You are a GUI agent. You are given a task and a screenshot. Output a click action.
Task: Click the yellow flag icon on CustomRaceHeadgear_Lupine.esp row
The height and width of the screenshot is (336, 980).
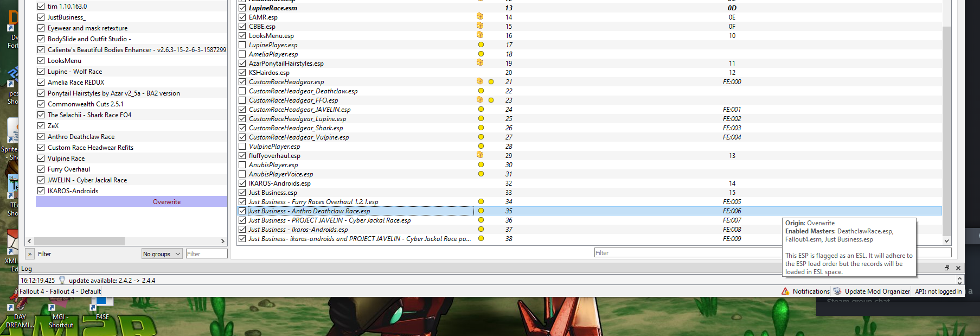[481, 118]
